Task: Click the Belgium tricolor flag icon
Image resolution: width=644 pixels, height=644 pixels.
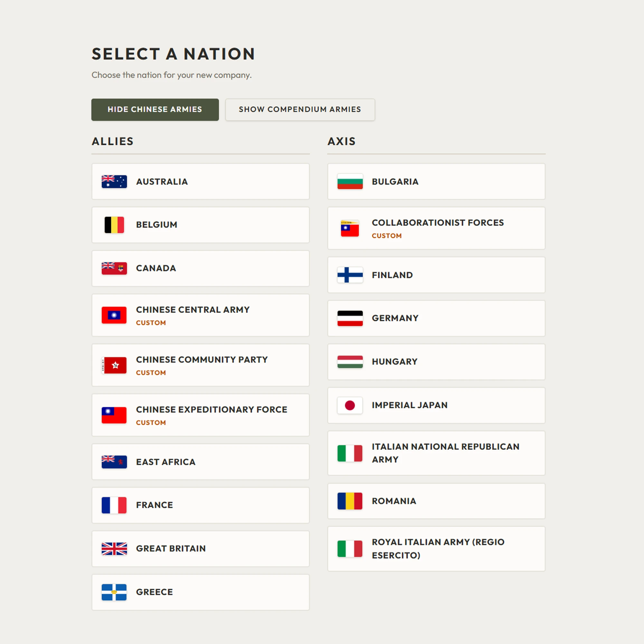Action: [x=114, y=225]
